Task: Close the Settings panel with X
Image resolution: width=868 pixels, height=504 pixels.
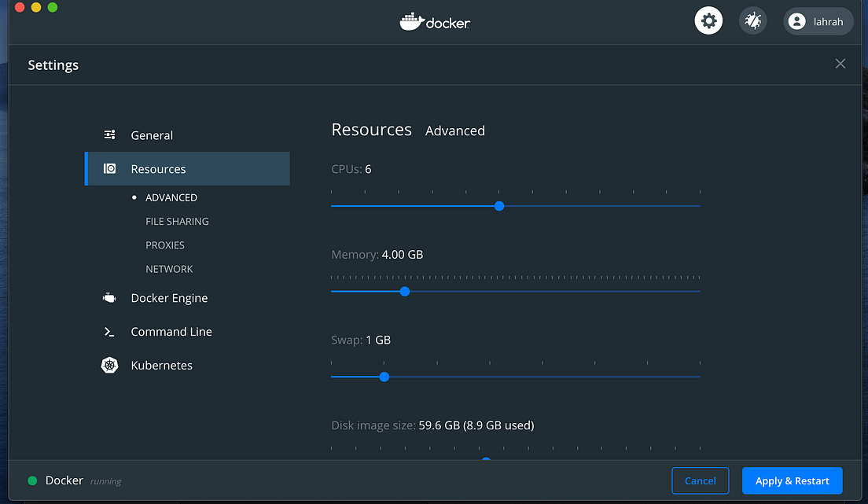Action: pos(840,64)
